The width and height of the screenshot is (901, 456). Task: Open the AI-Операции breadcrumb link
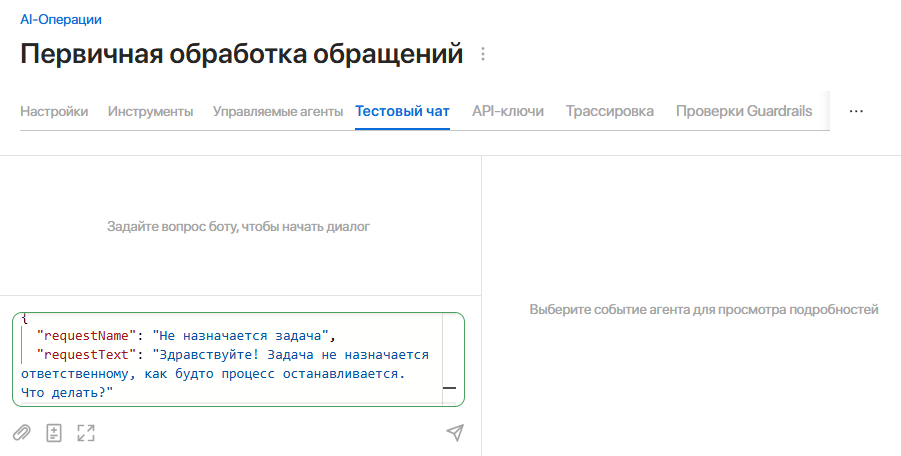pos(61,20)
